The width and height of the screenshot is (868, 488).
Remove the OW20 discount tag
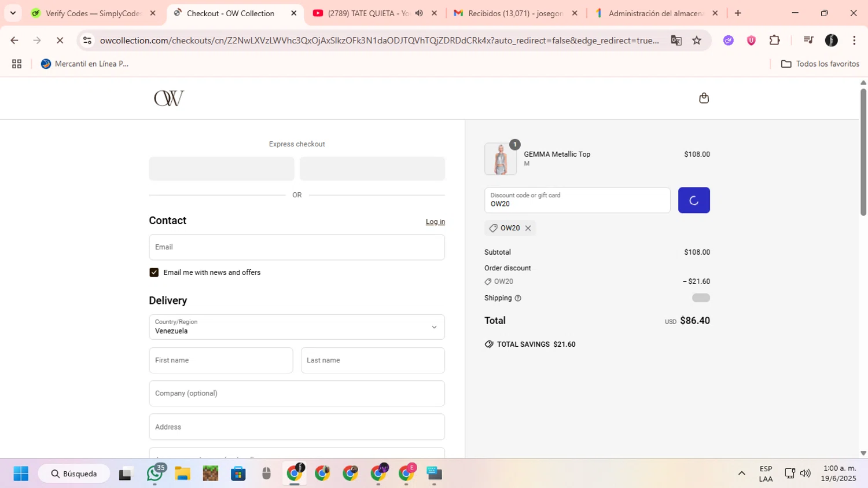(x=528, y=228)
